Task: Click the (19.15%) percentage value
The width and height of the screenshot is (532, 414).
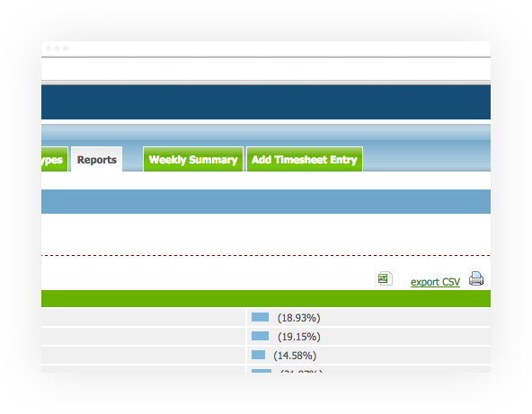Action: (x=298, y=337)
